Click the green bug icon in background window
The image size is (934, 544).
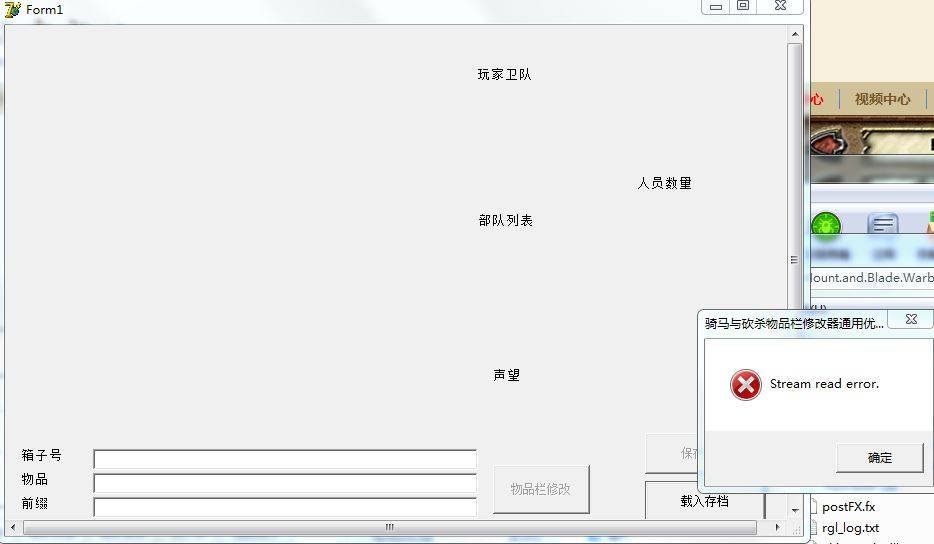(x=826, y=226)
